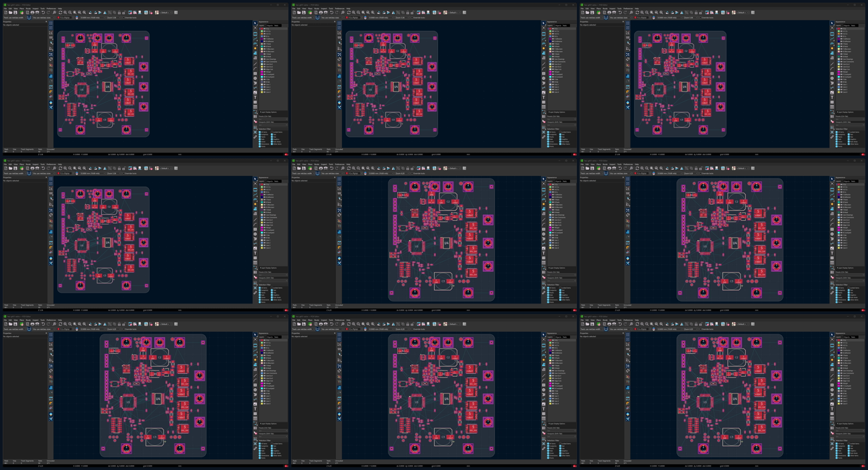Close Properties panel in top-left window

46,21
